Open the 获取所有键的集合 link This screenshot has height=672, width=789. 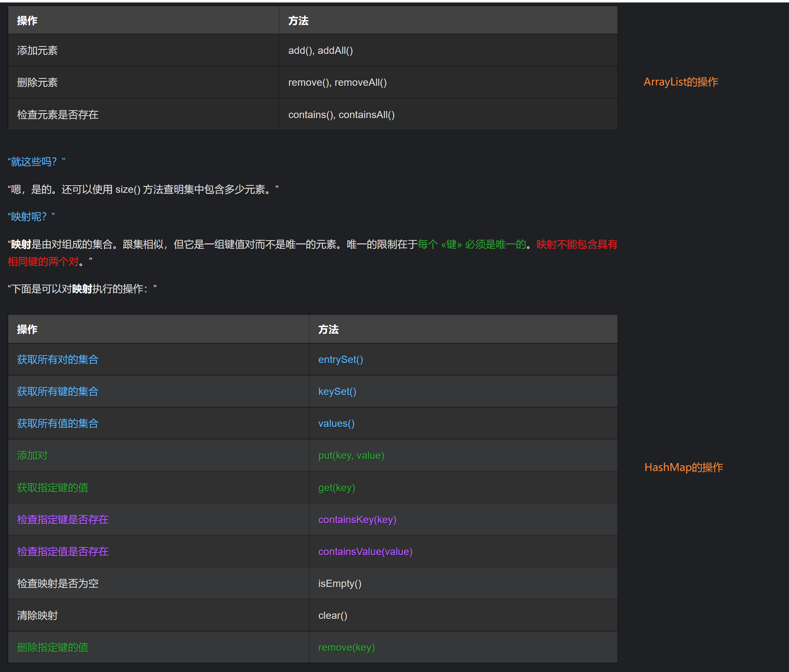coord(57,391)
